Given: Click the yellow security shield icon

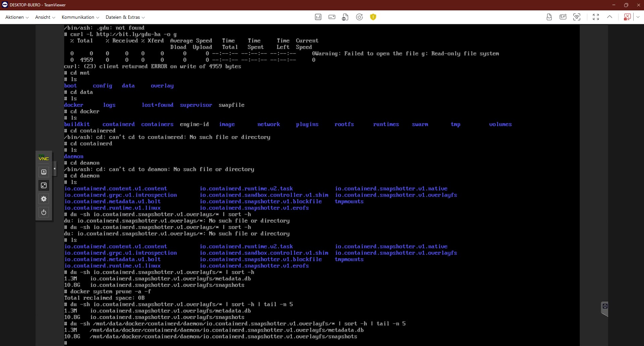Looking at the screenshot, I should (x=373, y=17).
